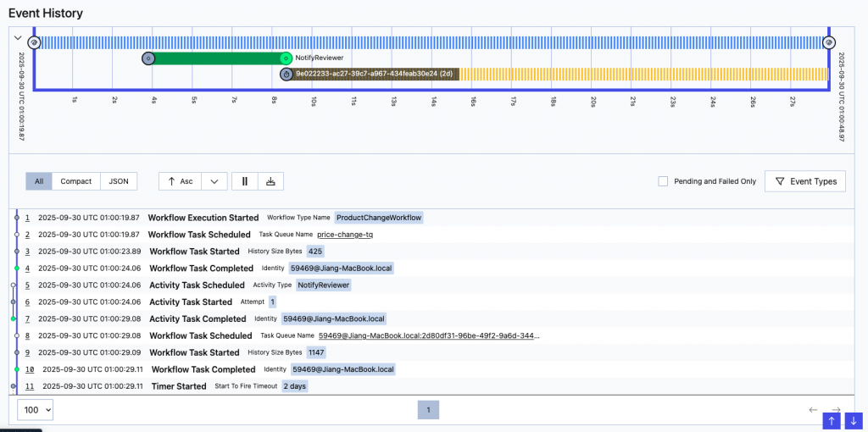868x432 pixels.
Task: Collapse the timeline chevron at top left
Action: (x=18, y=38)
